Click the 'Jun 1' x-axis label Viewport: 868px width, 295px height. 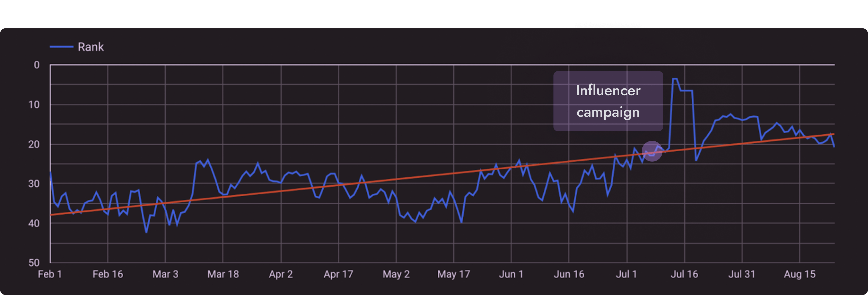click(x=511, y=274)
